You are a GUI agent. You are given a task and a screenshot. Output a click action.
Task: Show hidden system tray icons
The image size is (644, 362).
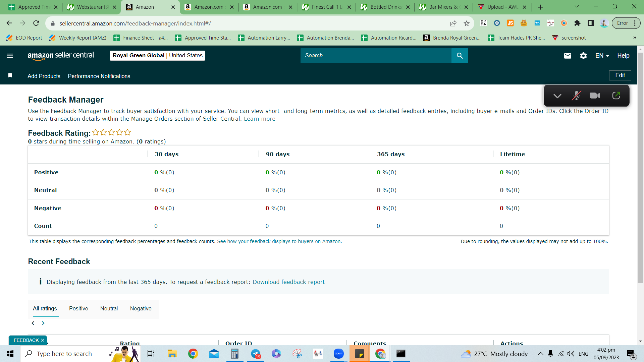540,354
